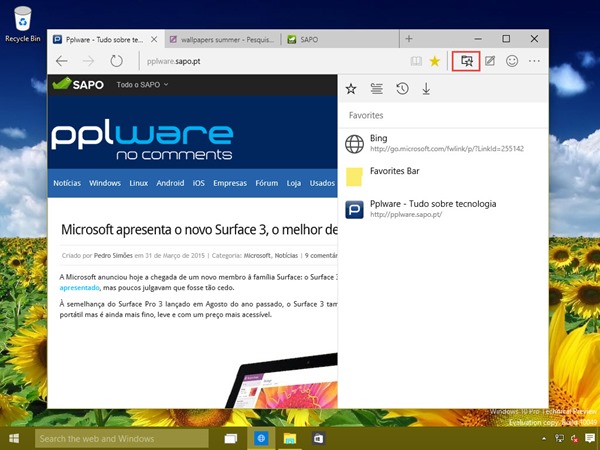Open Pplware - Tudo sobre tecnologia favorite
Viewport: 600px width, 450px height.
[x=443, y=209]
